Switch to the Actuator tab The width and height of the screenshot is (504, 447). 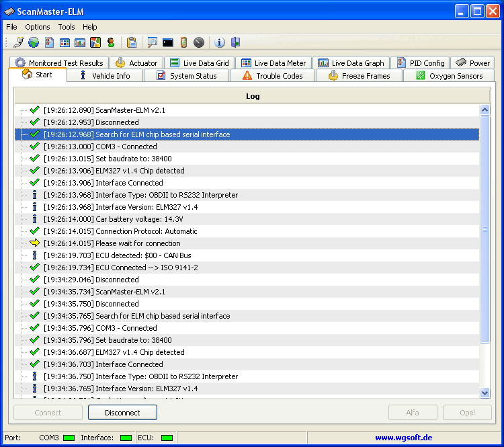(x=136, y=63)
